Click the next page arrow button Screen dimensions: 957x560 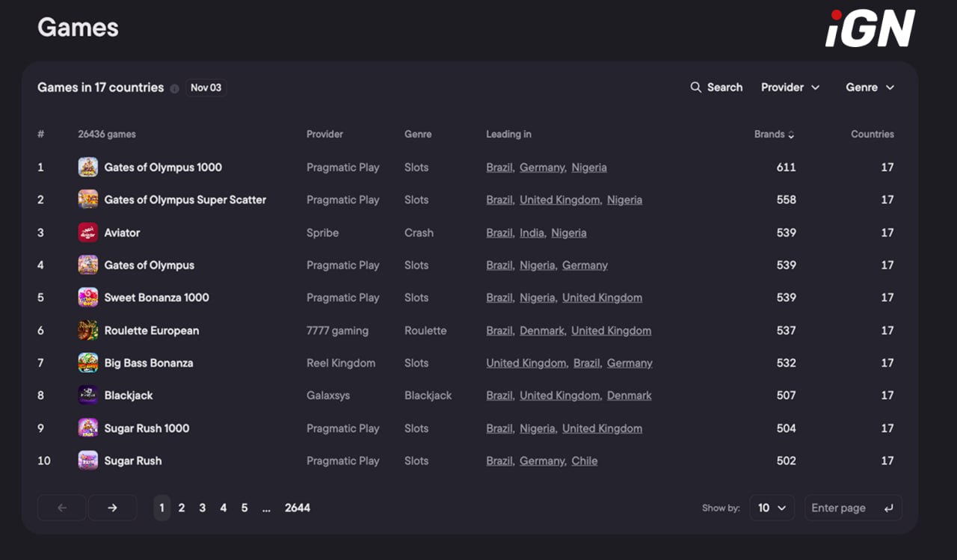tap(112, 508)
